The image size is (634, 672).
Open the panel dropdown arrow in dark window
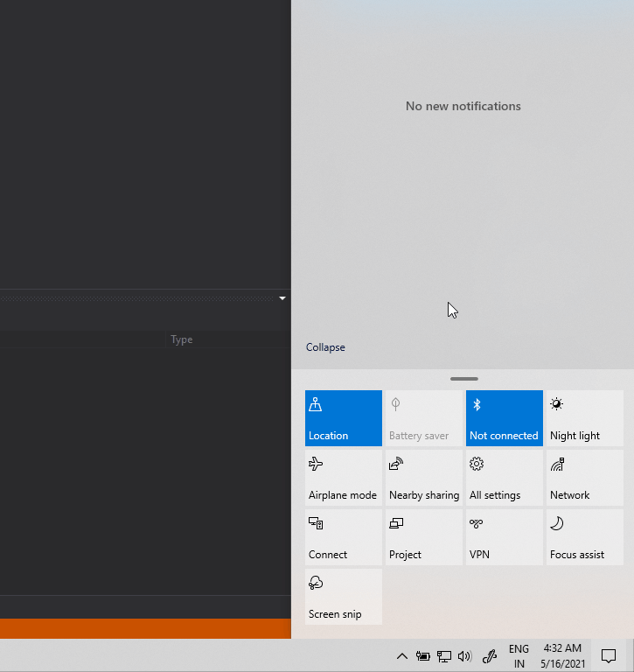[282, 298]
